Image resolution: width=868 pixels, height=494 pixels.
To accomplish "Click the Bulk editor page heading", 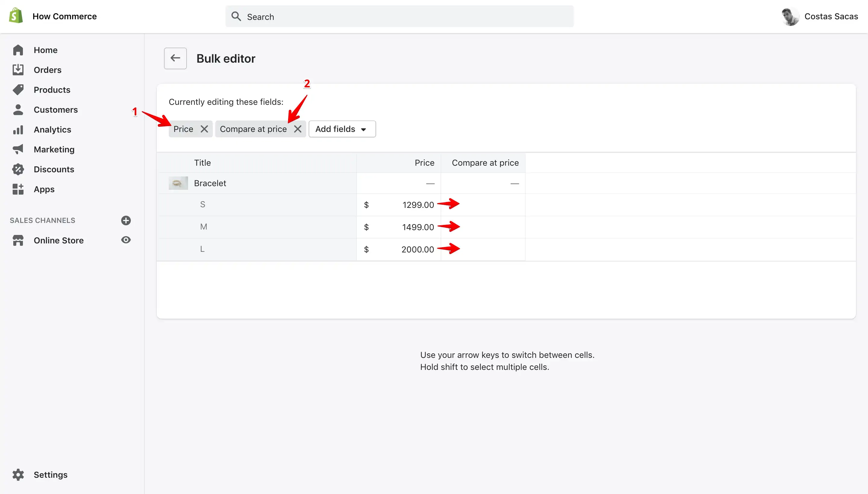I will pyautogui.click(x=226, y=58).
